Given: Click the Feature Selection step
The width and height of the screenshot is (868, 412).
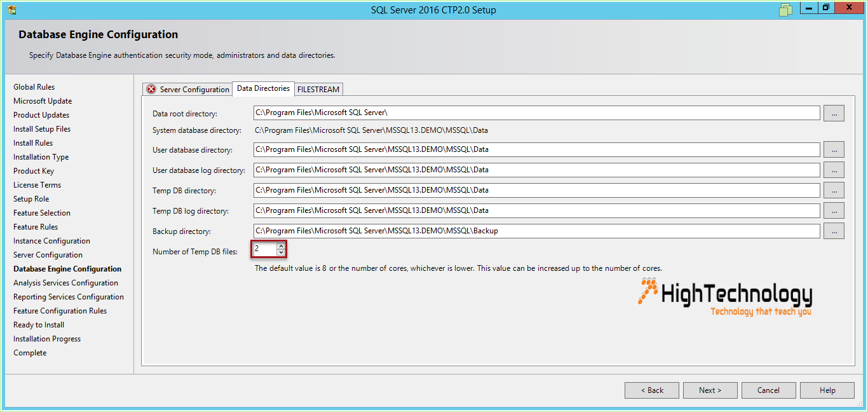Looking at the screenshot, I should click(x=42, y=213).
